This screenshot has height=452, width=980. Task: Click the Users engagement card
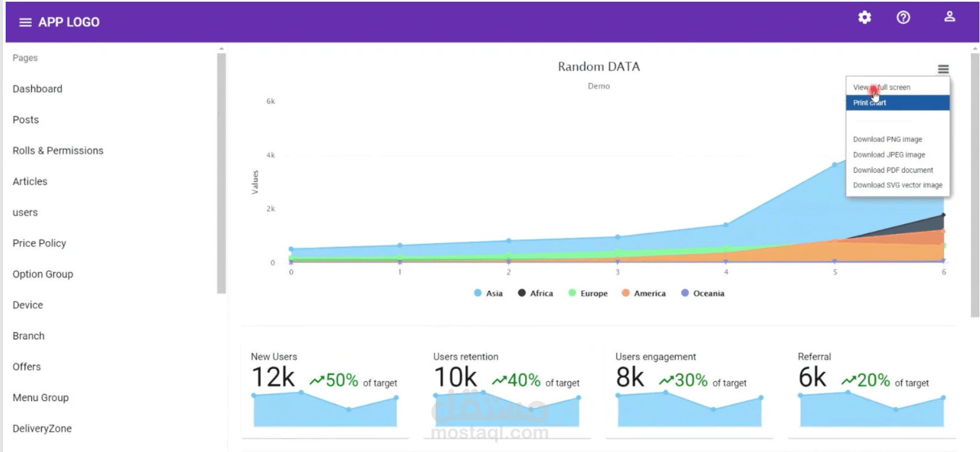point(689,391)
